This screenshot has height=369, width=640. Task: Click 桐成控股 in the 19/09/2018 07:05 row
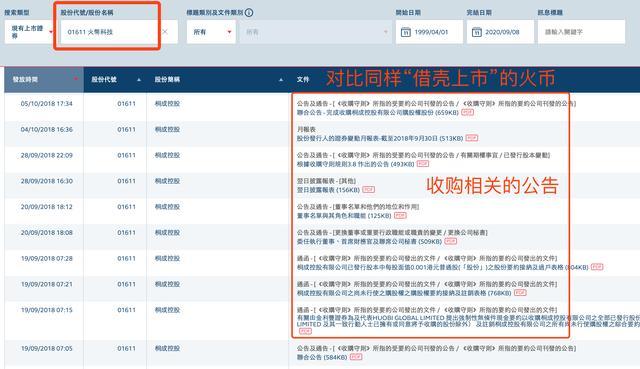pos(167,348)
